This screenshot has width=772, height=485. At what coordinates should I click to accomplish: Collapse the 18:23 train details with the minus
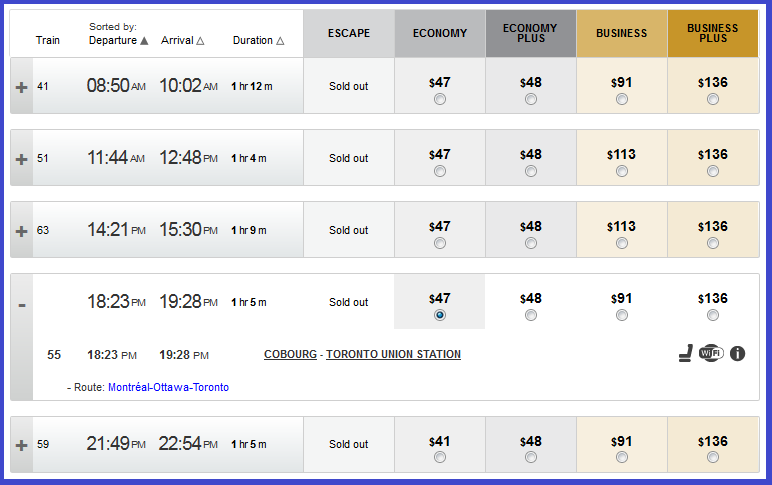(x=22, y=305)
